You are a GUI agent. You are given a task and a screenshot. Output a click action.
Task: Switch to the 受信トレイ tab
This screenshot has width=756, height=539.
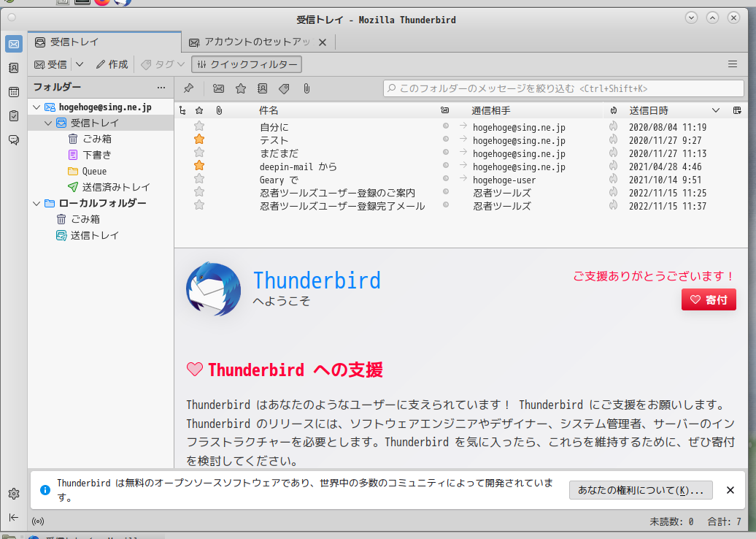(104, 42)
